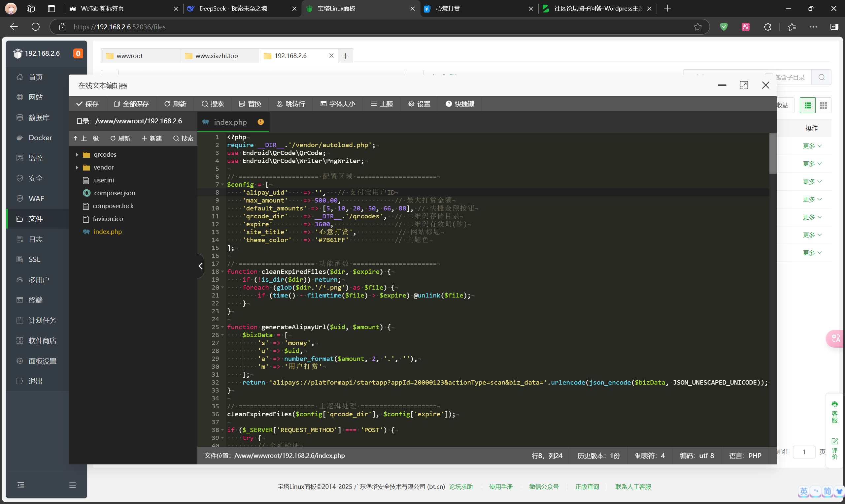Switch to the www.xiazhi.top file tab
The height and width of the screenshot is (504, 845).
(217, 56)
